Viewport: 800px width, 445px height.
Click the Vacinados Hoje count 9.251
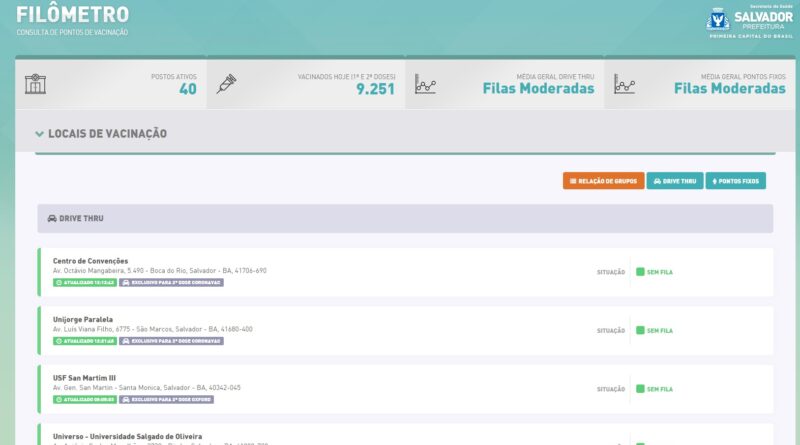pyautogui.click(x=375, y=89)
